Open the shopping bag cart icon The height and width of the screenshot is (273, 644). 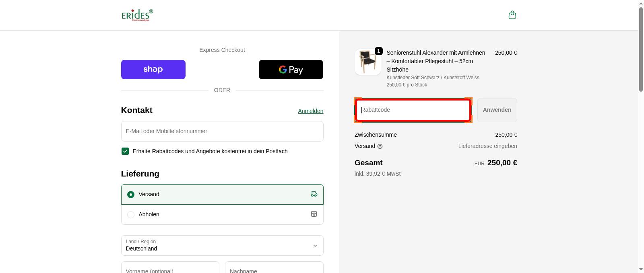(512, 15)
